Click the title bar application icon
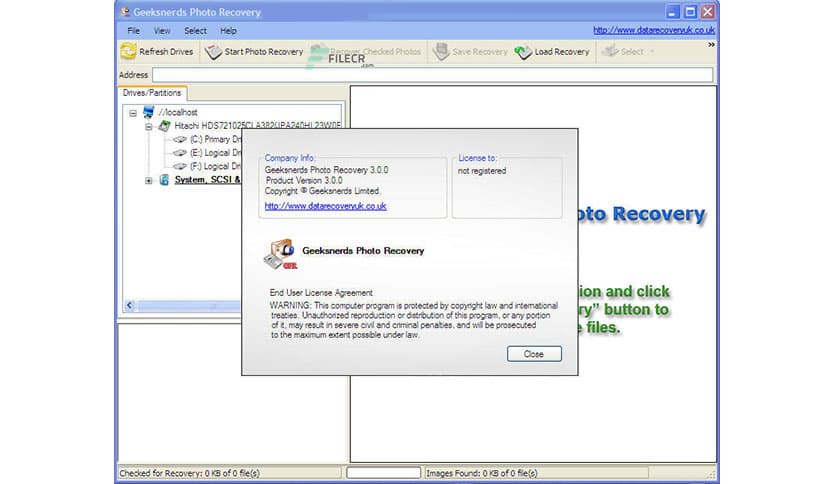The height and width of the screenshot is (484, 836). click(125, 12)
